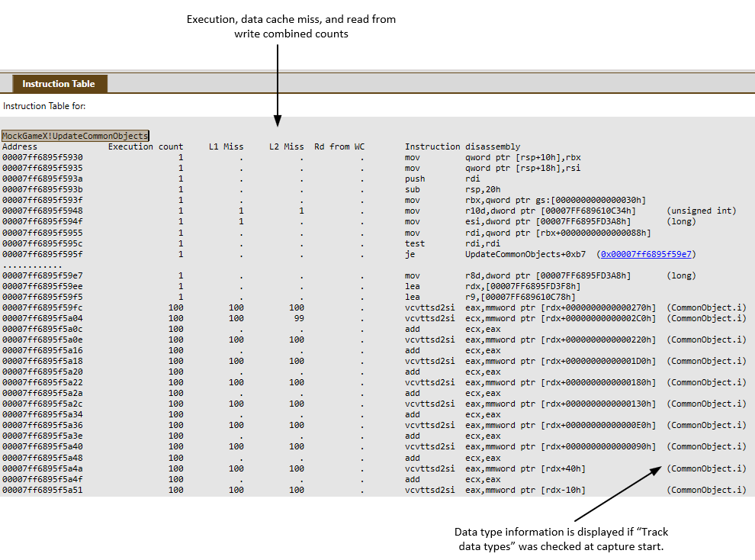The width and height of the screenshot is (755, 560).
Task: Click the Instruction disassembly column header
Action: [462, 146]
